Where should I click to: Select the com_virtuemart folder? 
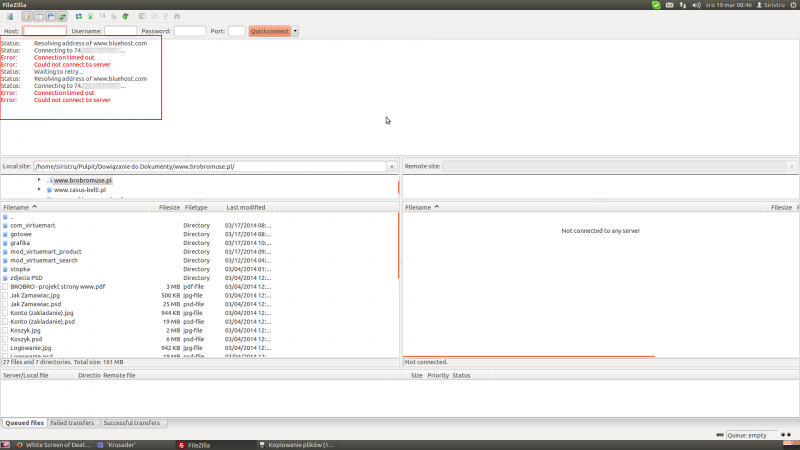[x=33, y=226]
